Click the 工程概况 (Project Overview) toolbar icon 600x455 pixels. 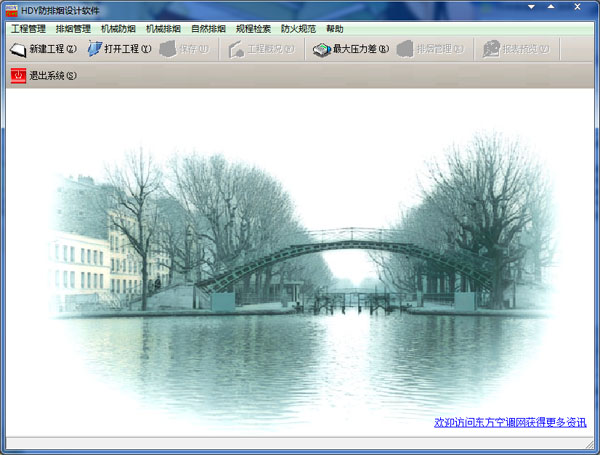tap(236, 49)
